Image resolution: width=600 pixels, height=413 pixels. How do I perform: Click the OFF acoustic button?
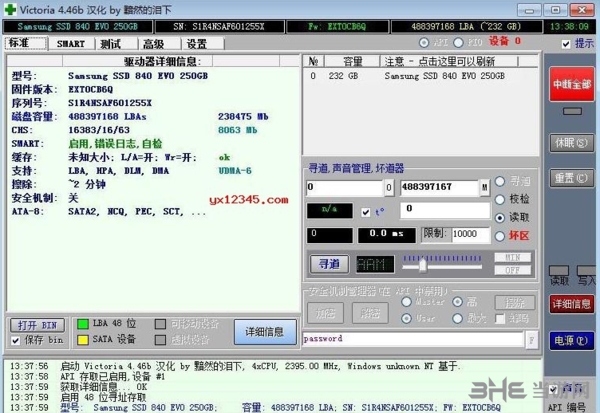pos(513,270)
